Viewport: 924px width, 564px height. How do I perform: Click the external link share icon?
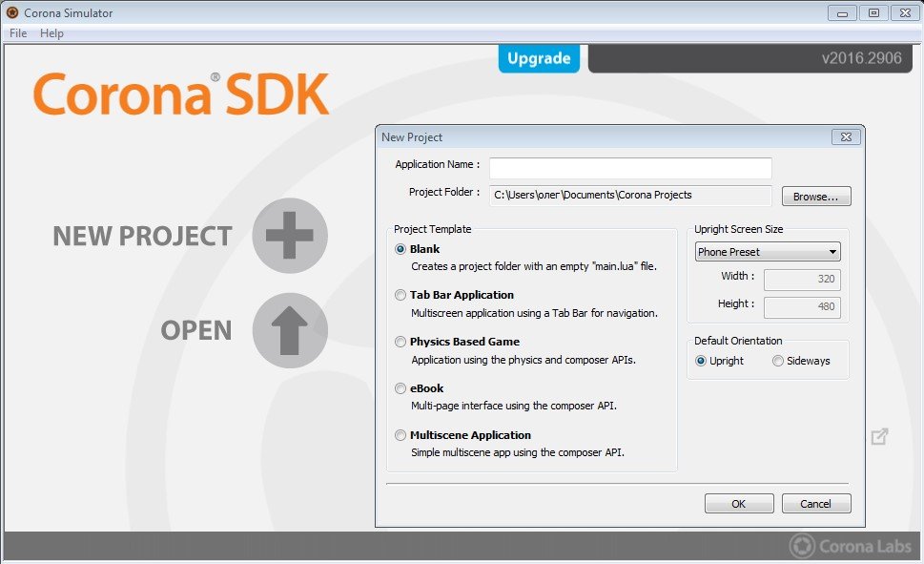tap(879, 436)
